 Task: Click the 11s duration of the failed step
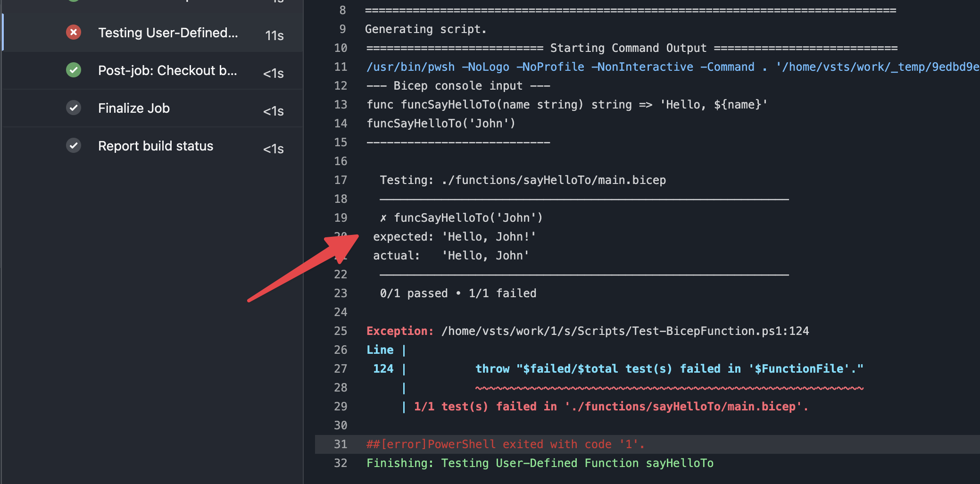pos(274,36)
